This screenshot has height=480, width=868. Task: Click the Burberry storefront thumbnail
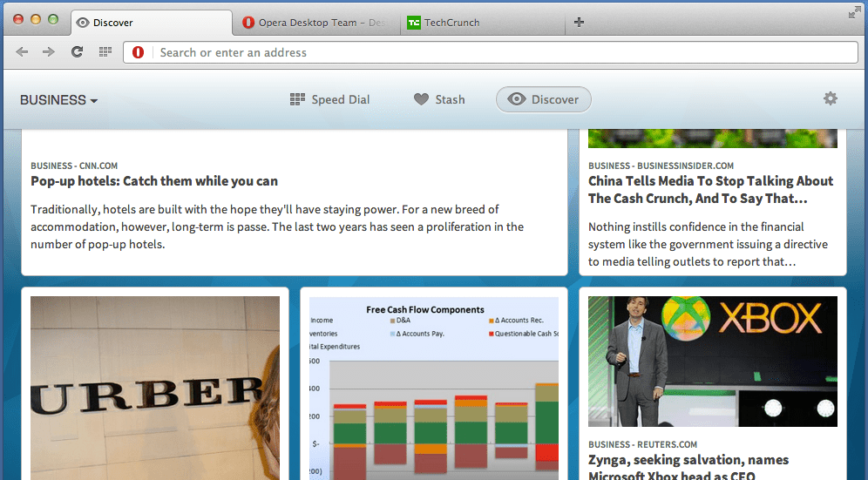point(155,389)
